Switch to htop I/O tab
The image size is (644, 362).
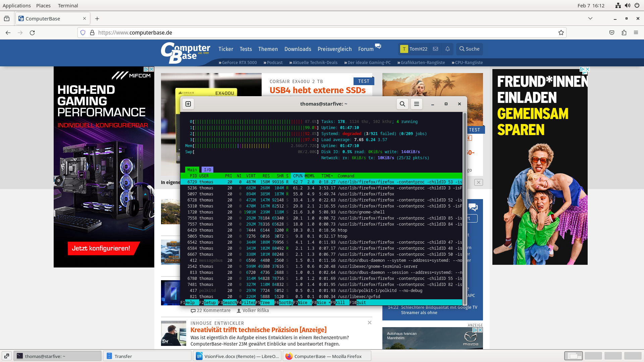tap(207, 170)
